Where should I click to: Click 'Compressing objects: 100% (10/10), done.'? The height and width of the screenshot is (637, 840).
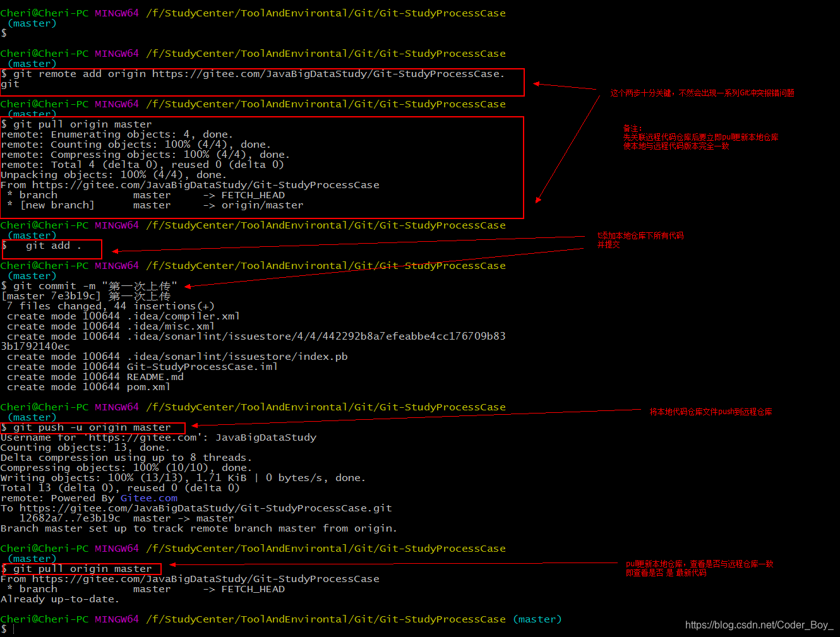tap(126, 468)
